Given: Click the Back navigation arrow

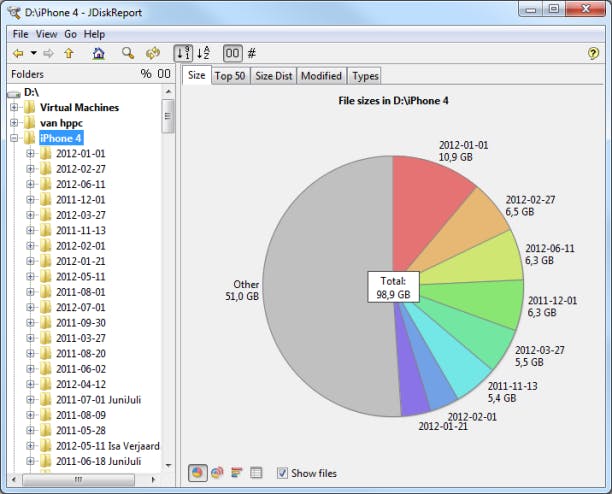Looking at the screenshot, I should click(x=18, y=53).
